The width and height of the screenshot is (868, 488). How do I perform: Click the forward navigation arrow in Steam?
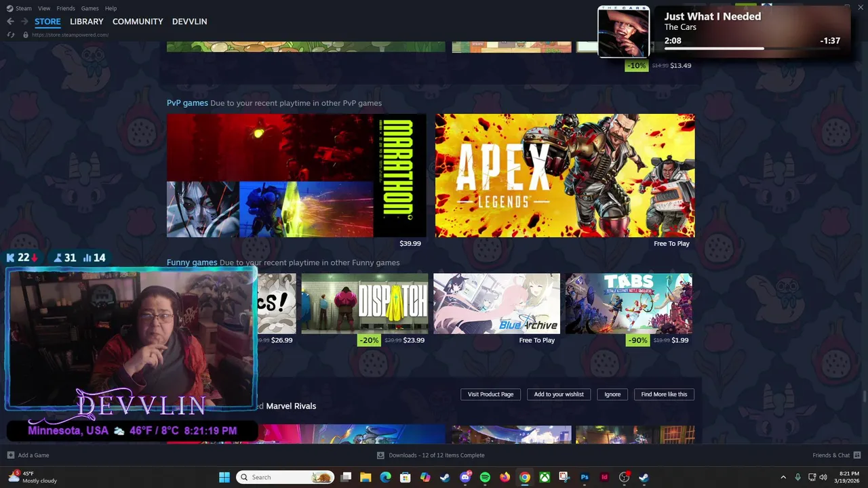24,22
